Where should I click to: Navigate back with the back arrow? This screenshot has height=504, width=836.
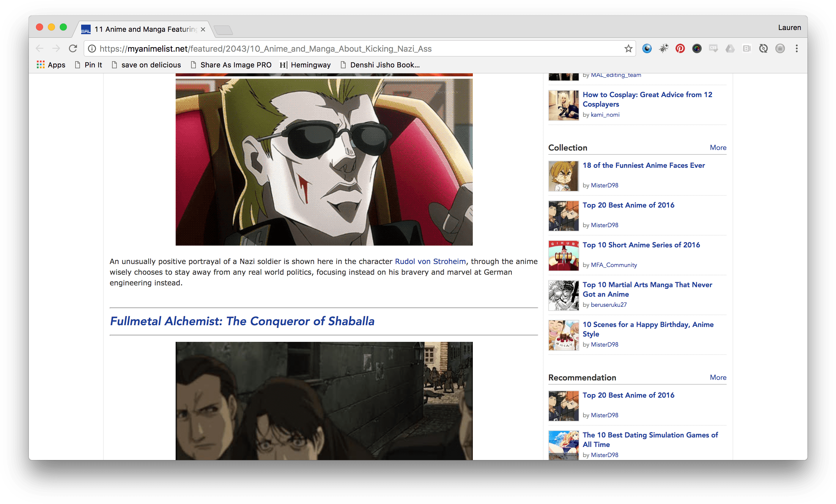coord(39,48)
